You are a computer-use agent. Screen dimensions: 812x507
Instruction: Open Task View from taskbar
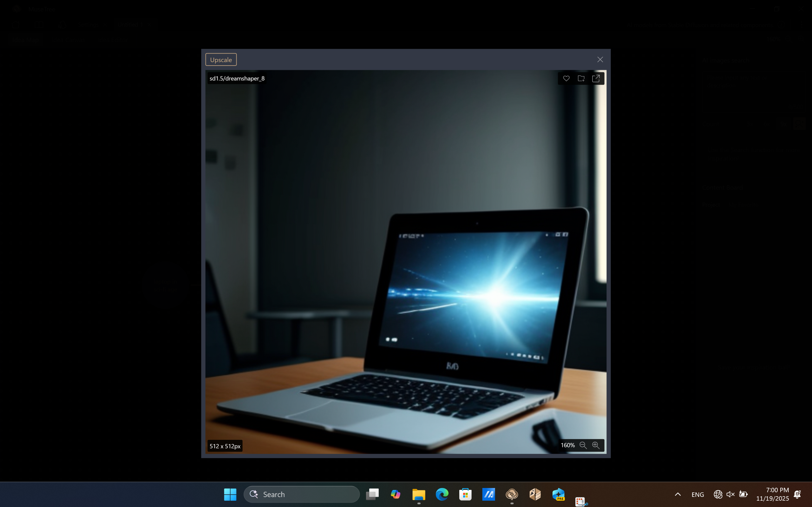(x=372, y=494)
